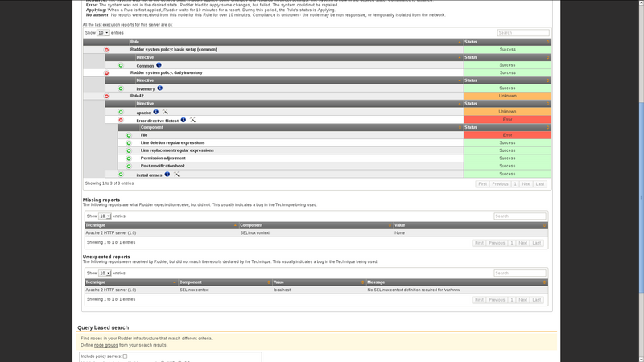644x362 pixels.
Task: Click Previous button under rules table
Action: tap(500, 184)
